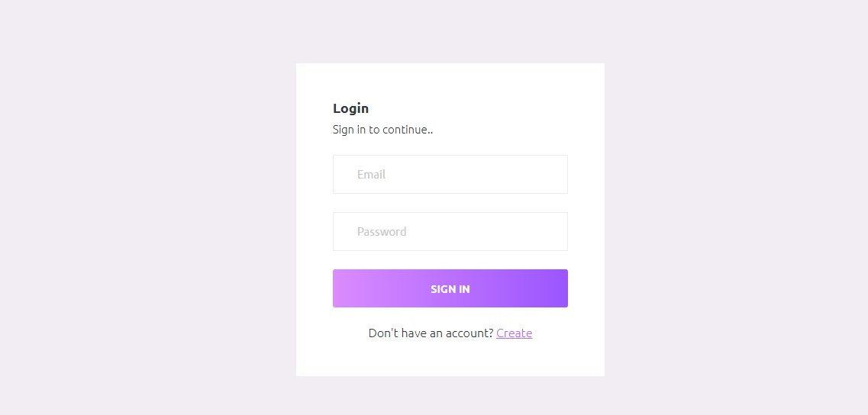This screenshot has height=415, width=868.
Task: Click the Login heading text
Action: click(x=350, y=108)
